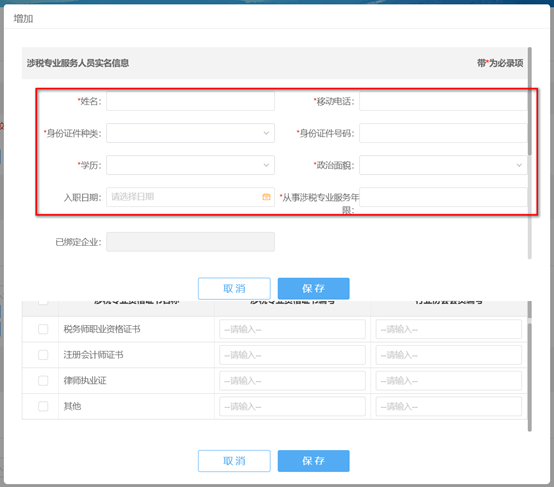Open the 学历 dropdown
Viewport: 554px width, 487px height.
(x=190, y=165)
